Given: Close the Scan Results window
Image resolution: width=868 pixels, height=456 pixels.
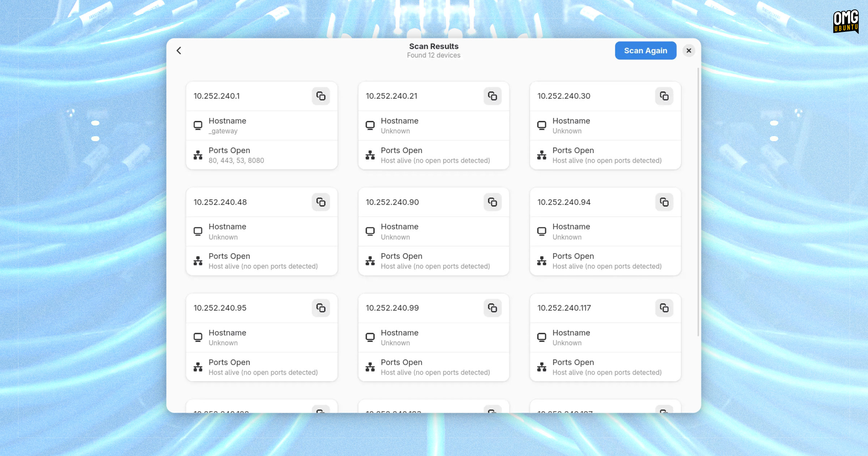Looking at the screenshot, I should 689,51.
